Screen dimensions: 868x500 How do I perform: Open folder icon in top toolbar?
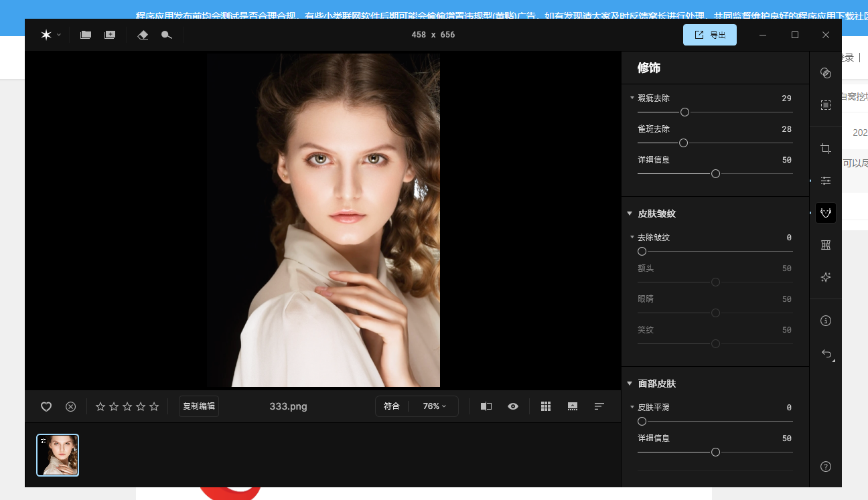coord(86,35)
